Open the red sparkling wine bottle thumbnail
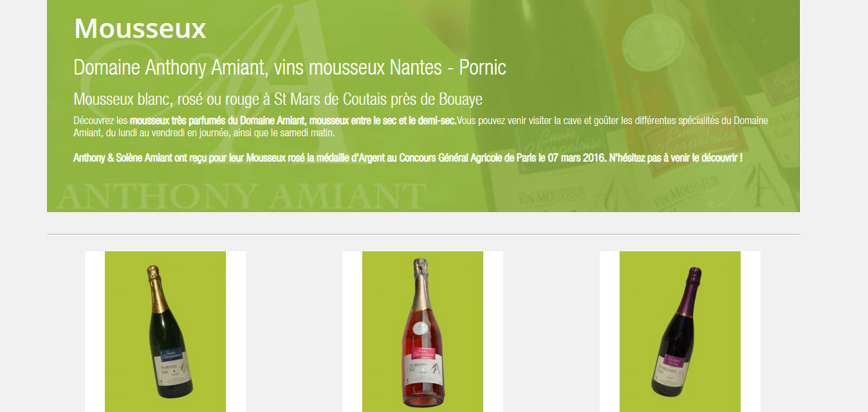868x412 pixels. [x=680, y=332]
